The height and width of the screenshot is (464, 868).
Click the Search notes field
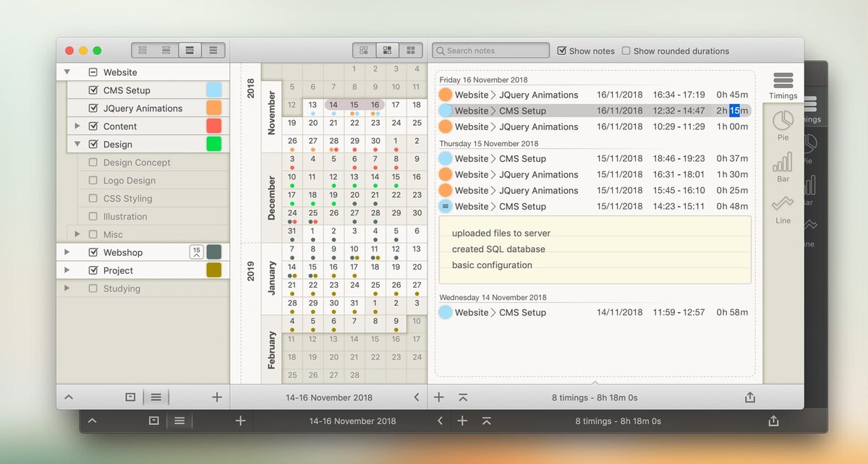coord(491,51)
